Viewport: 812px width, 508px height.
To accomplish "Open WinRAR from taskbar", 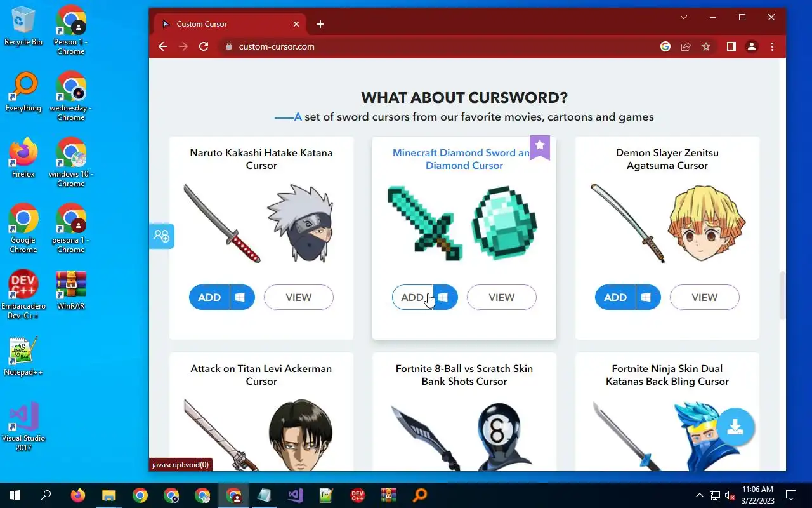I will pos(388,495).
